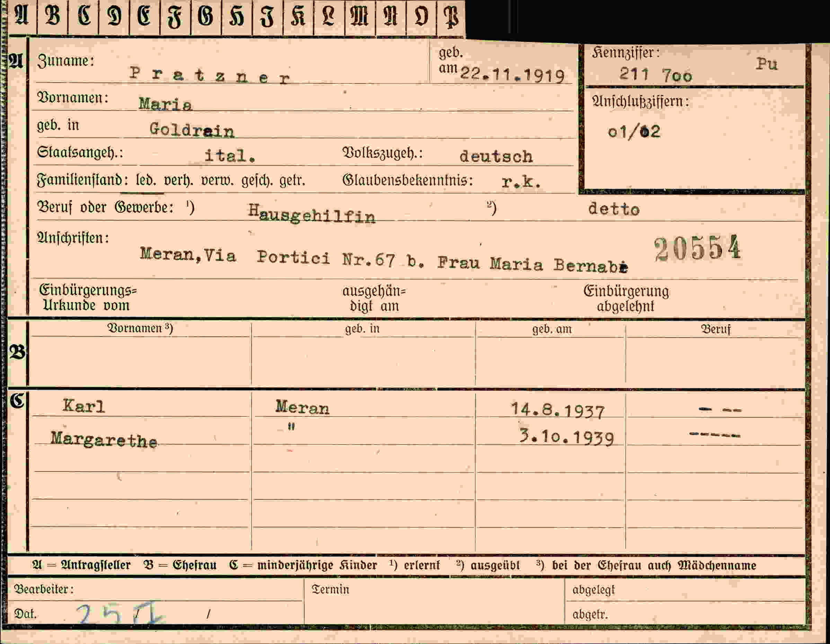Click the "Vornamen 3)" column header

pos(140,328)
